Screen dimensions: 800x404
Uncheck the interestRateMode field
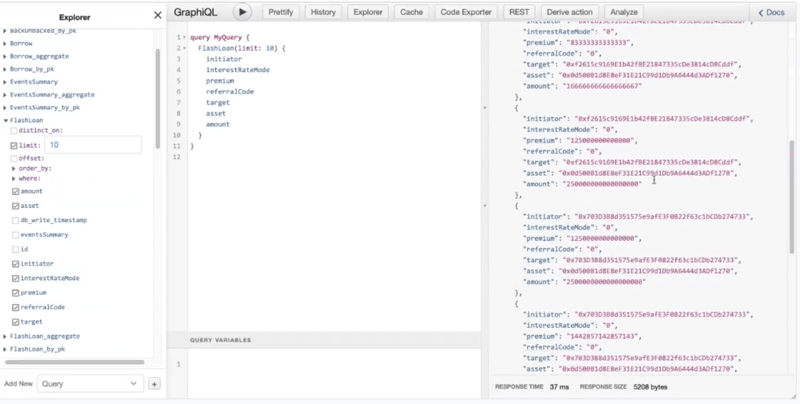(x=15, y=278)
